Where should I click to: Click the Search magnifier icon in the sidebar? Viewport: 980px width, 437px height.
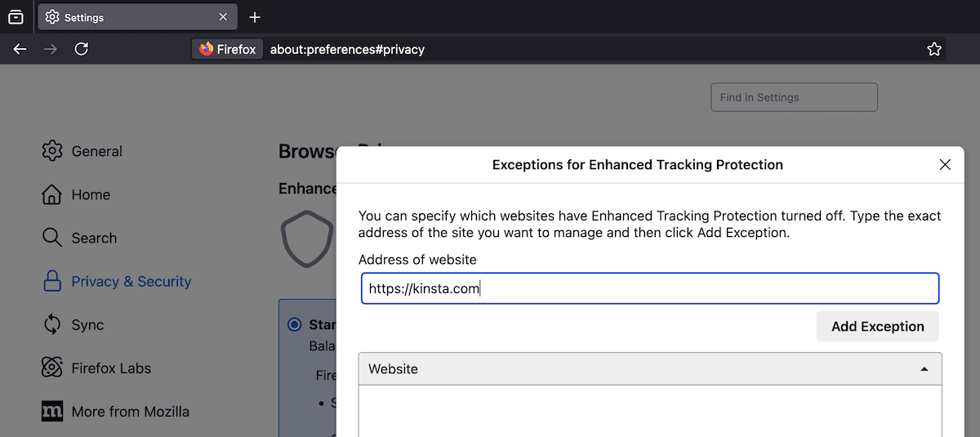[x=52, y=238]
